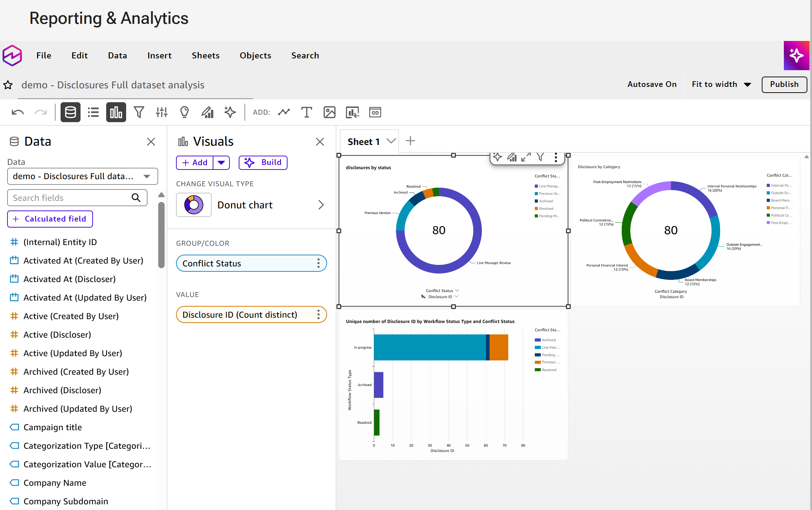Click the vertical ellipsis on selected visual
Viewport: 812px width, 510px height.
tap(556, 157)
